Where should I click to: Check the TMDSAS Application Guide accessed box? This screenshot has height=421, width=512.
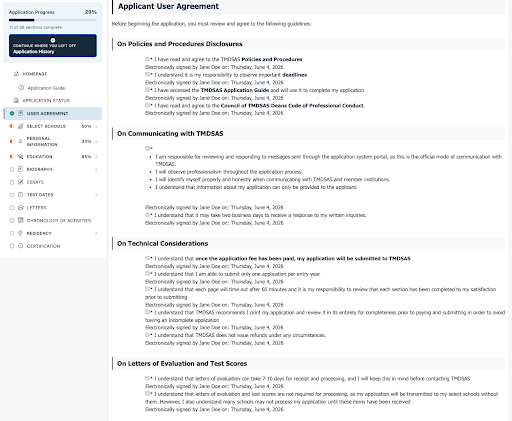147,90
